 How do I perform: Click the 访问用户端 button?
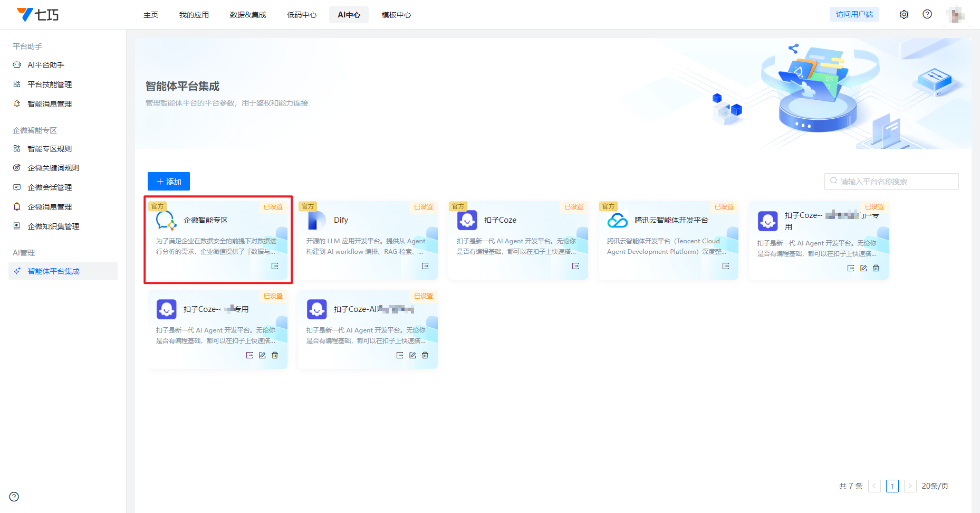click(854, 15)
